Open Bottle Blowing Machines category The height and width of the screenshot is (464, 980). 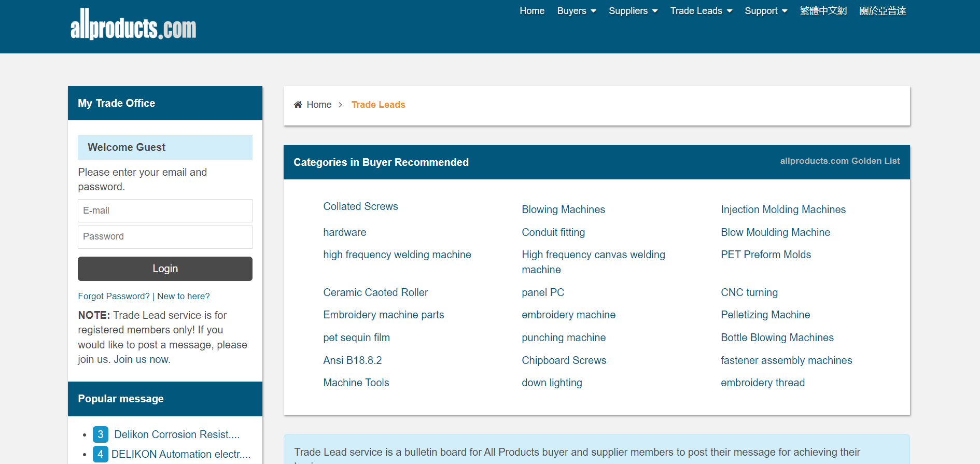(x=777, y=338)
